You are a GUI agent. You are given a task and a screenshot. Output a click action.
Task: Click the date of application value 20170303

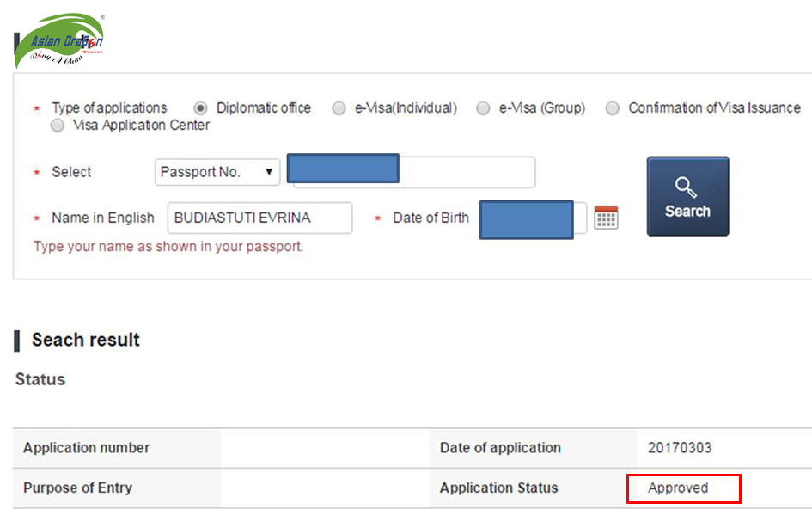pyautogui.click(x=680, y=447)
